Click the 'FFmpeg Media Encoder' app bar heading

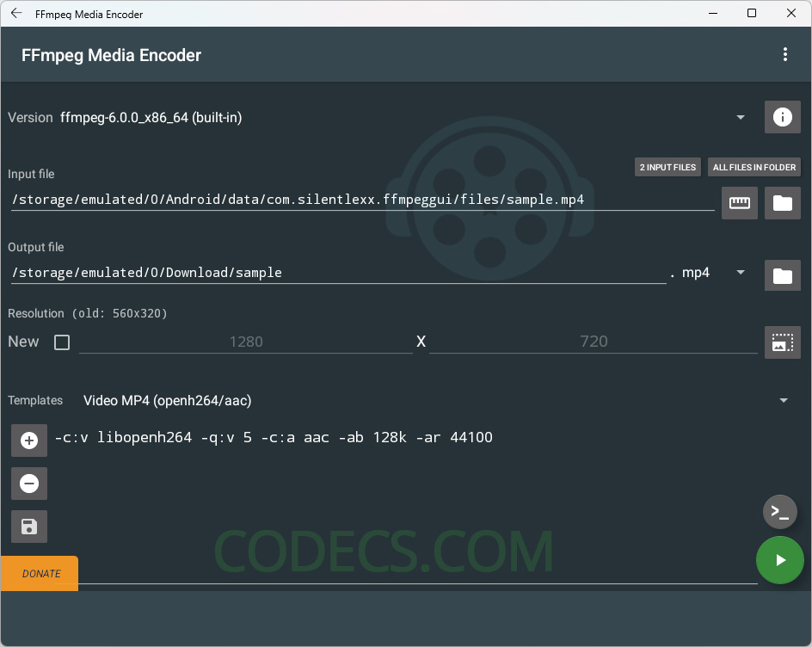[x=111, y=55]
